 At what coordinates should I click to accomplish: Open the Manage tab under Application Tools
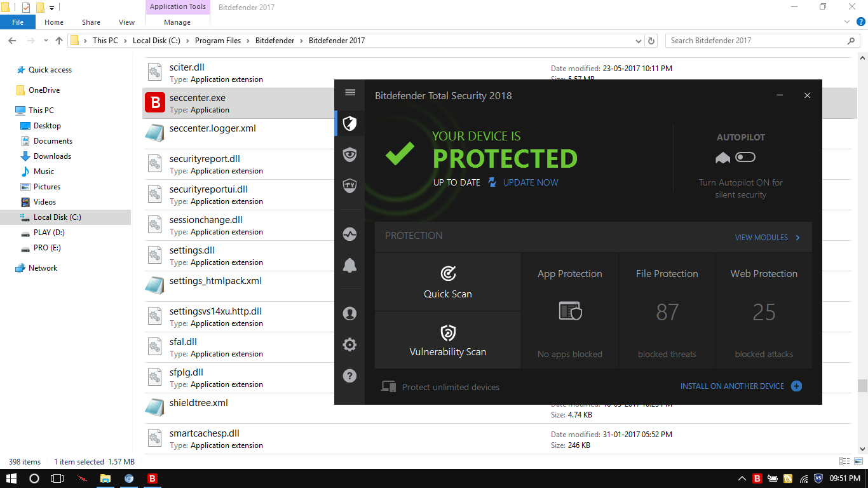pyautogui.click(x=177, y=22)
